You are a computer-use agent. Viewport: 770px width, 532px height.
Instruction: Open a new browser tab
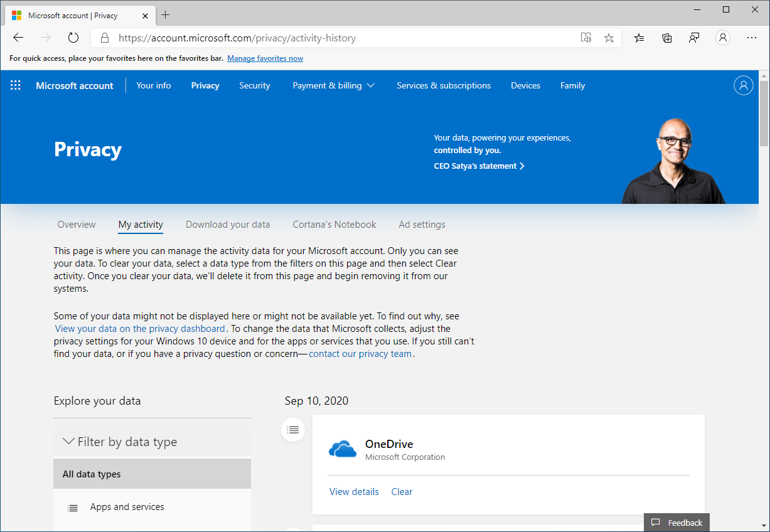(x=166, y=14)
